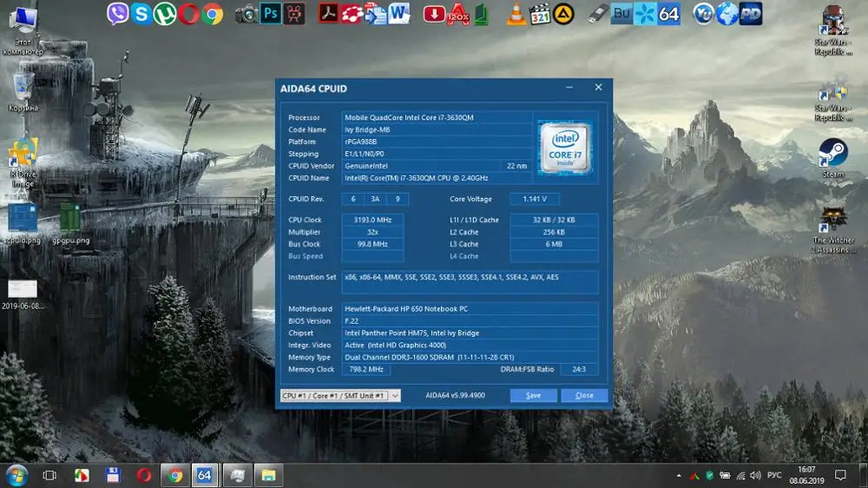Image resolution: width=868 pixels, height=488 pixels.
Task: Minimize the AIDA64 CPUID window
Action: tap(569, 88)
